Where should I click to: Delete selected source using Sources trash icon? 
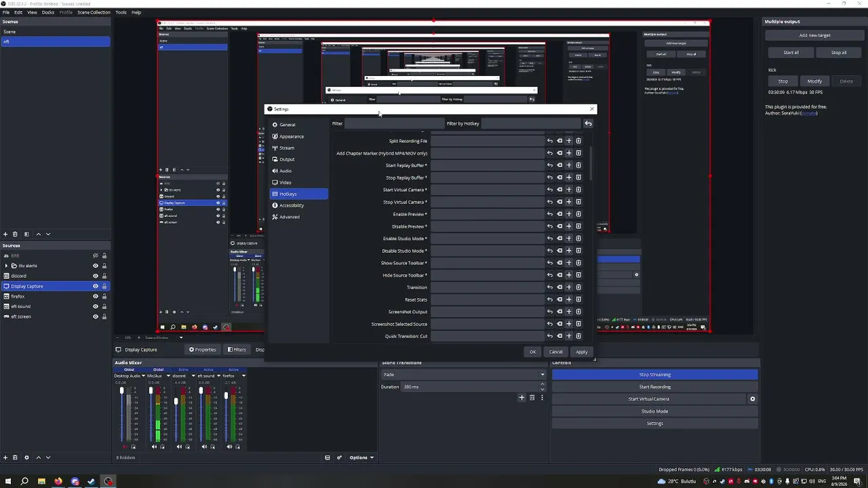(x=15, y=457)
